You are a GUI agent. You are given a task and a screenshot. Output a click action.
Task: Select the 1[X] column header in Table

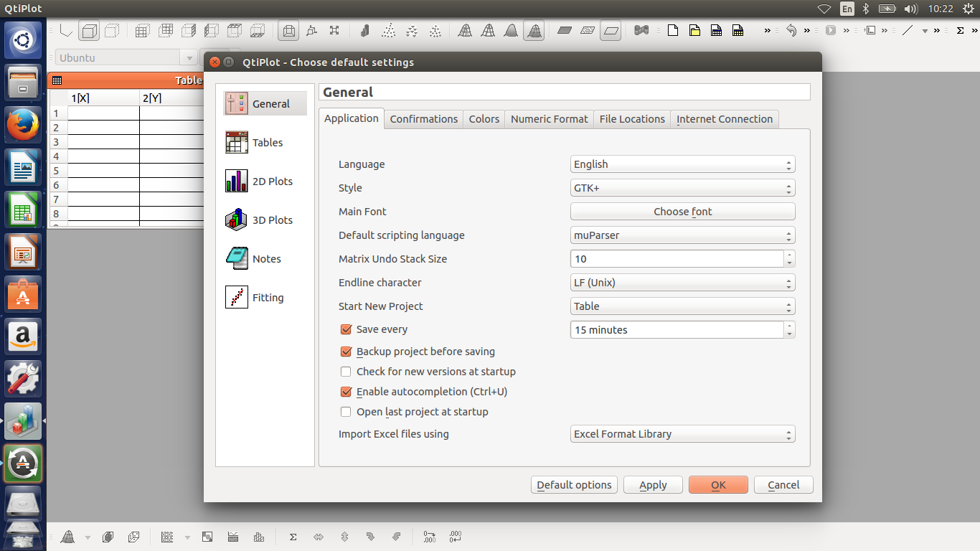pos(103,98)
